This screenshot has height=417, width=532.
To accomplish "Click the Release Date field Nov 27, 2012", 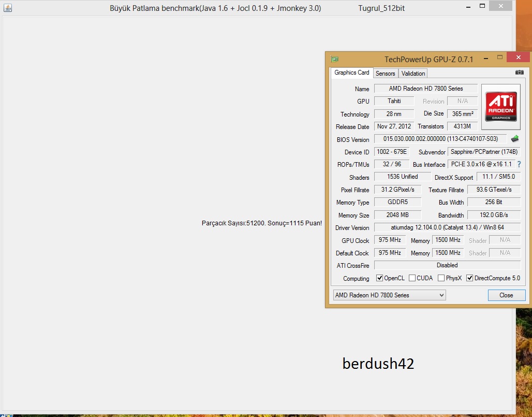I will (394, 126).
